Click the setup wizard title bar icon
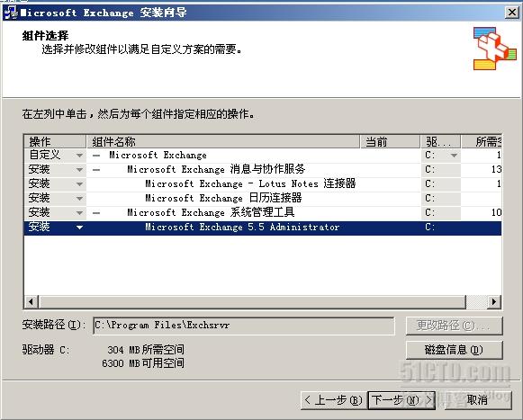This screenshot has width=523, height=420. point(10,13)
